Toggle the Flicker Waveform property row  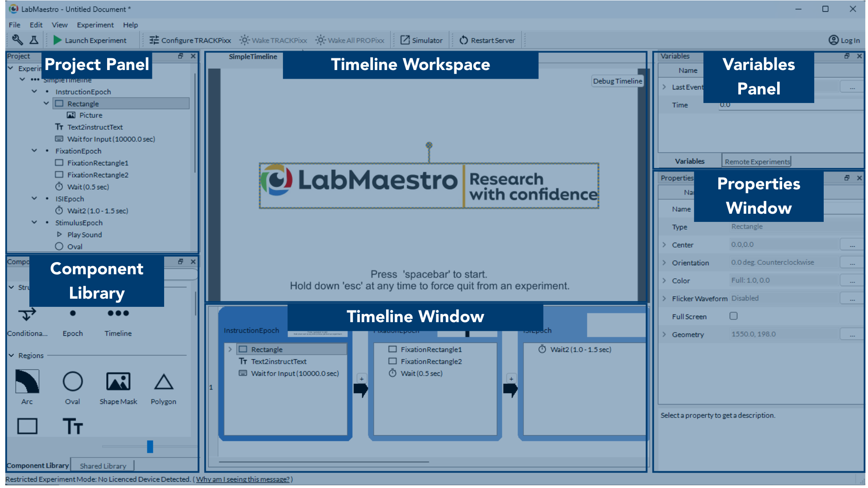[x=664, y=298]
